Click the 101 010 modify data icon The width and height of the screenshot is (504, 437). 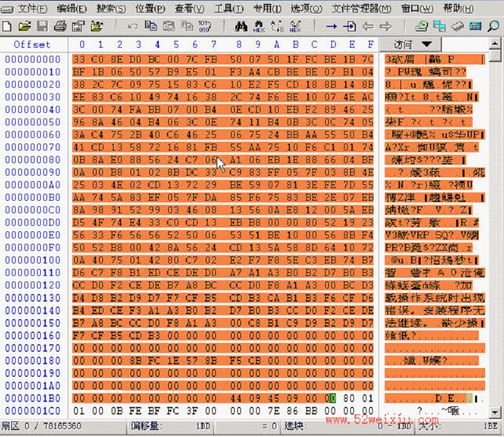pyautogui.click(x=205, y=26)
